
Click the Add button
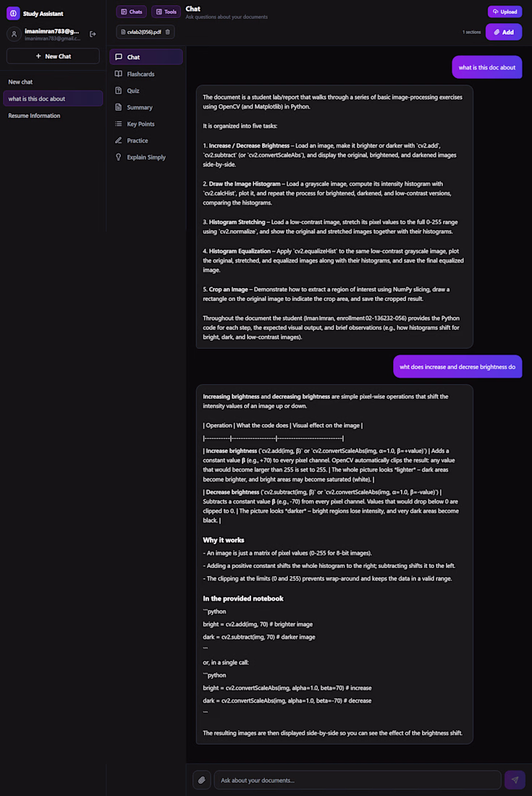point(504,32)
